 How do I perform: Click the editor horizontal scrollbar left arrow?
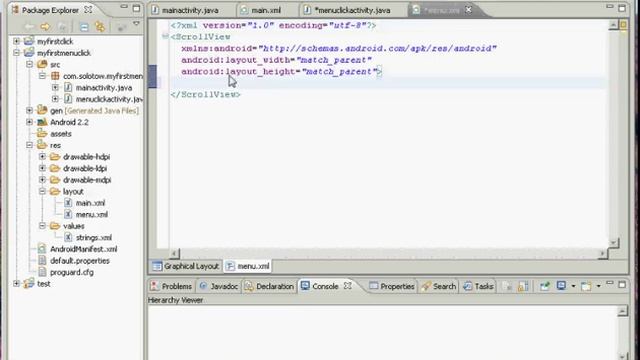coord(174,254)
